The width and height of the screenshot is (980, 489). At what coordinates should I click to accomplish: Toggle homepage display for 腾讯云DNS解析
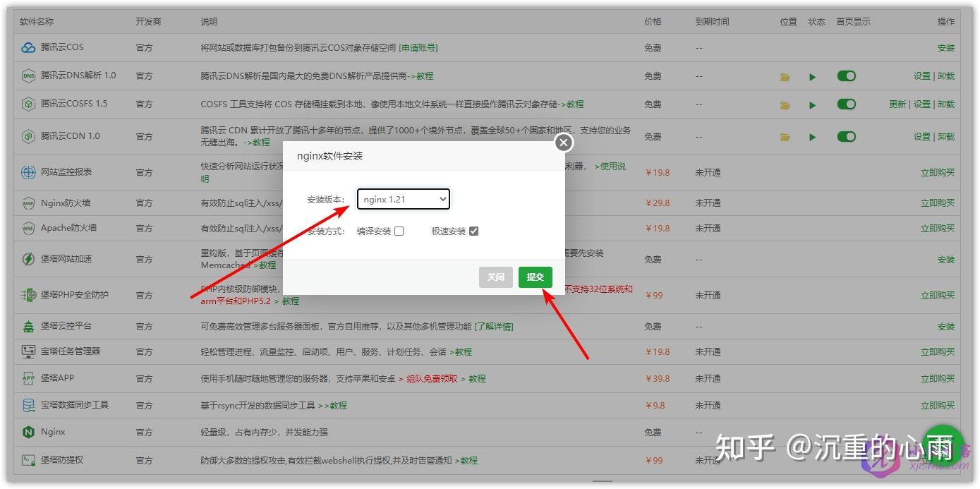pyautogui.click(x=847, y=76)
